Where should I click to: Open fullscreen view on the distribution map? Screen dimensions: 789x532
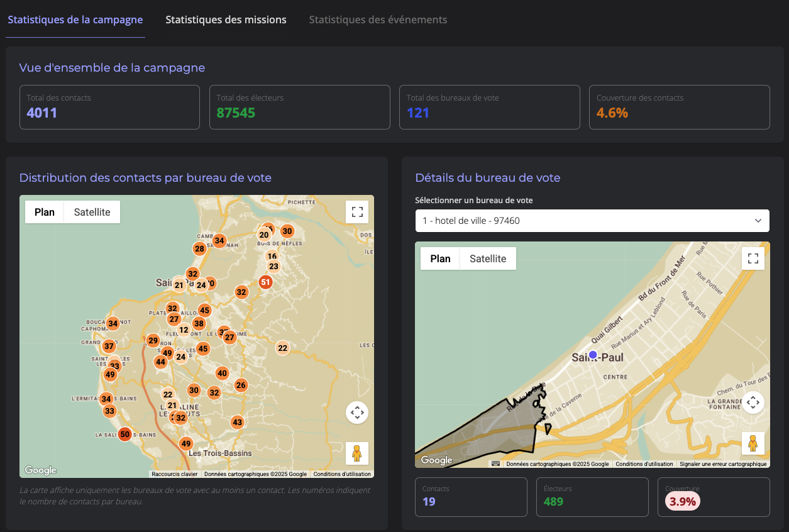click(356, 212)
